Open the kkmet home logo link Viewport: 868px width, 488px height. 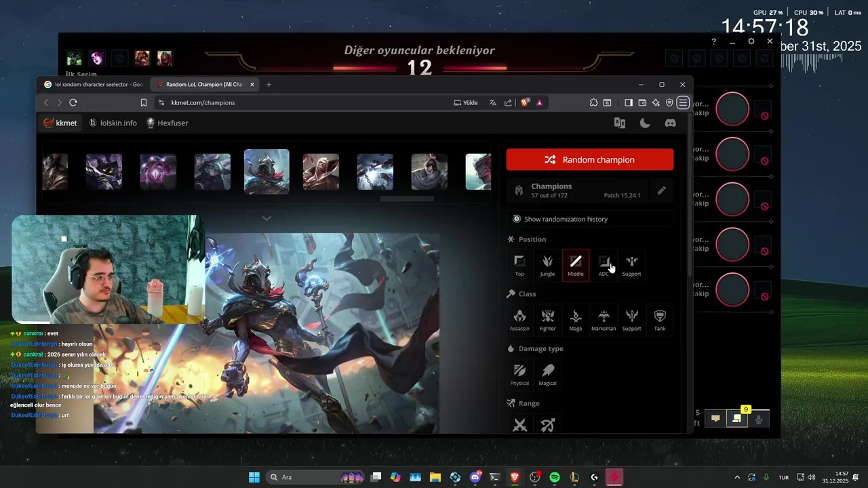coord(60,123)
